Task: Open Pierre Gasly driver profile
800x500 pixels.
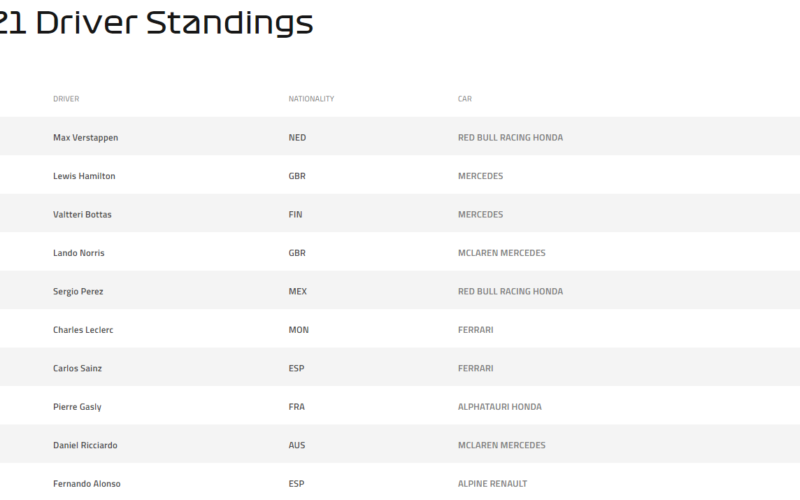Action: click(x=78, y=407)
